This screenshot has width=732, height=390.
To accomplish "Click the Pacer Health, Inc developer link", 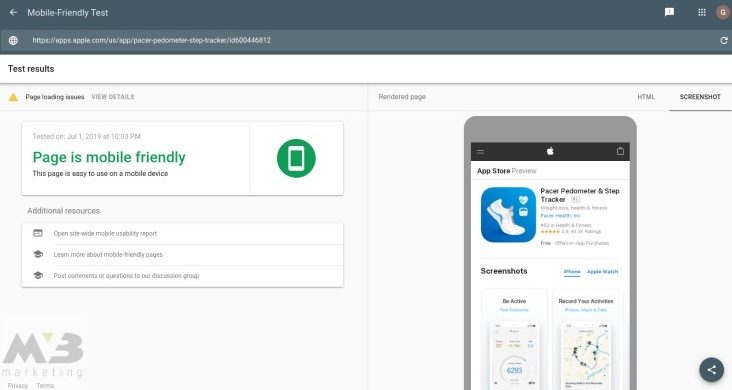I will pos(560,216).
